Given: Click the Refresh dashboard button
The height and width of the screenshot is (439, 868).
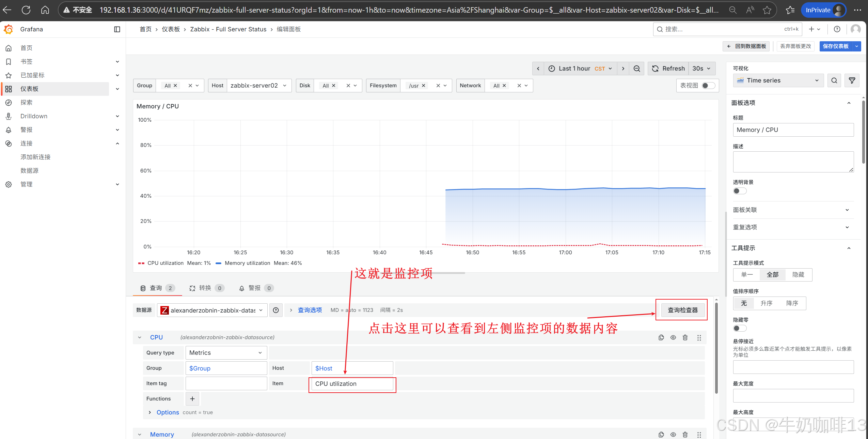Looking at the screenshot, I should [x=668, y=69].
